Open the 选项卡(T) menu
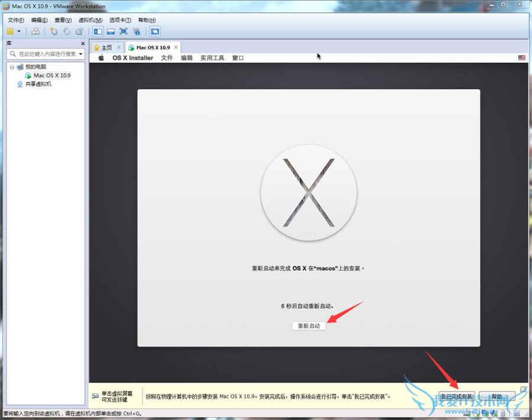This screenshot has width=532, height=420. (x=120, y=20)
